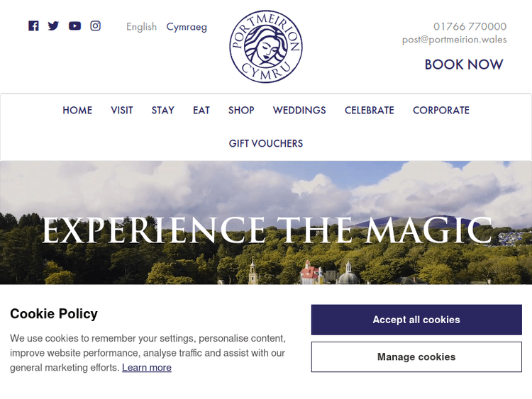Open the CELEBRATE menu item
This screenshot has width=532, height=399.
[x=370, y=110]
